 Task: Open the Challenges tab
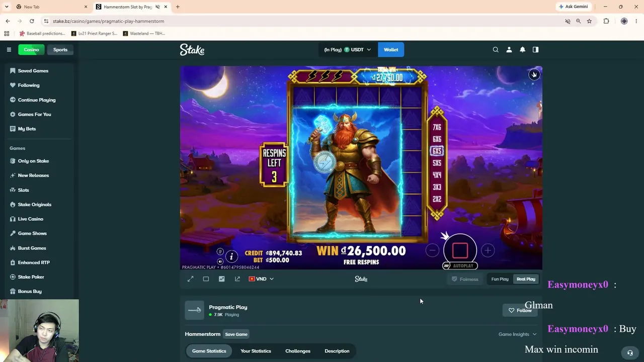coord(298,351)
